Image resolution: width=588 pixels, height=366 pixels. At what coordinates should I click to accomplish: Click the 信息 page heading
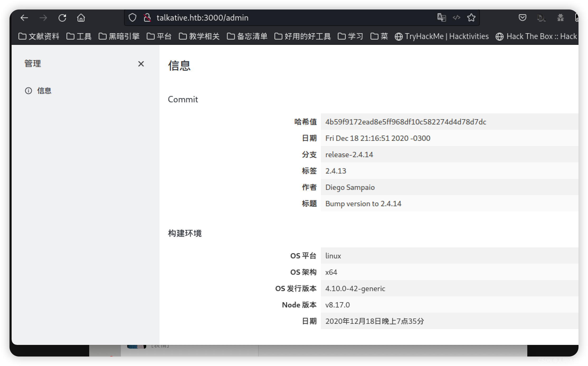click(x=179, y=65)
